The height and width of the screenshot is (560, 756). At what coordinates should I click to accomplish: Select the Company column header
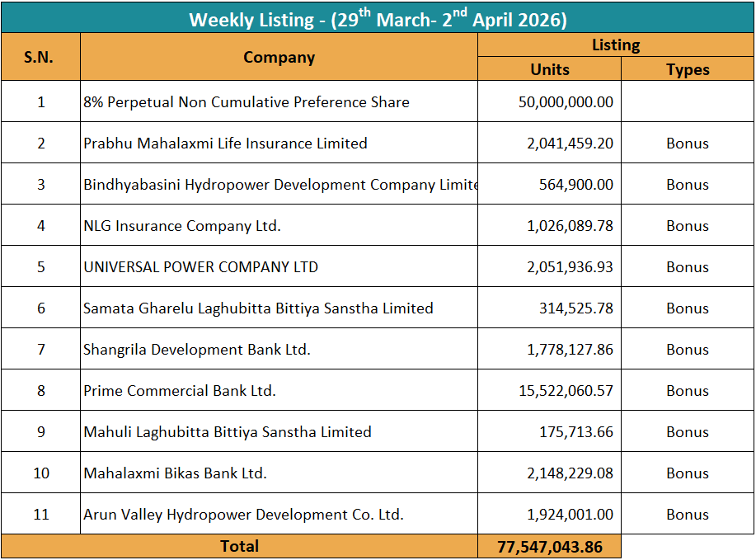[279, 57]
